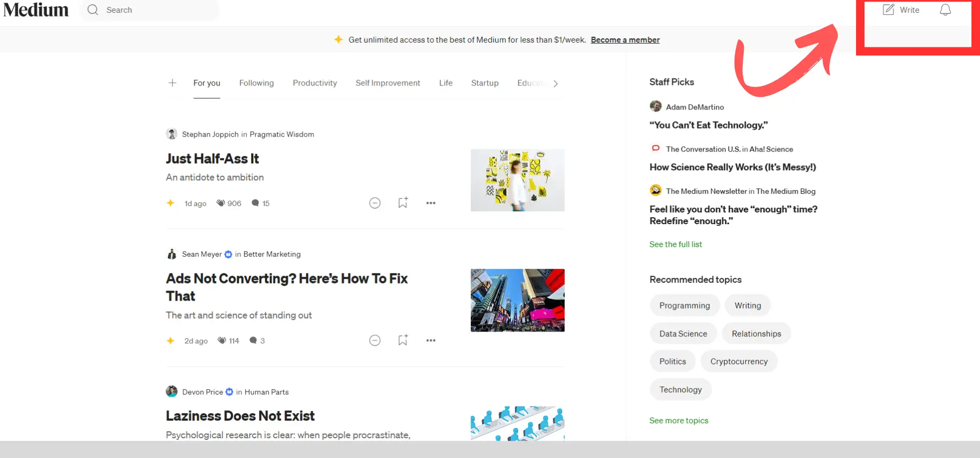Show less like Just Half-Ass It
This screenshot has width=980, height=458.
(375, 203)
